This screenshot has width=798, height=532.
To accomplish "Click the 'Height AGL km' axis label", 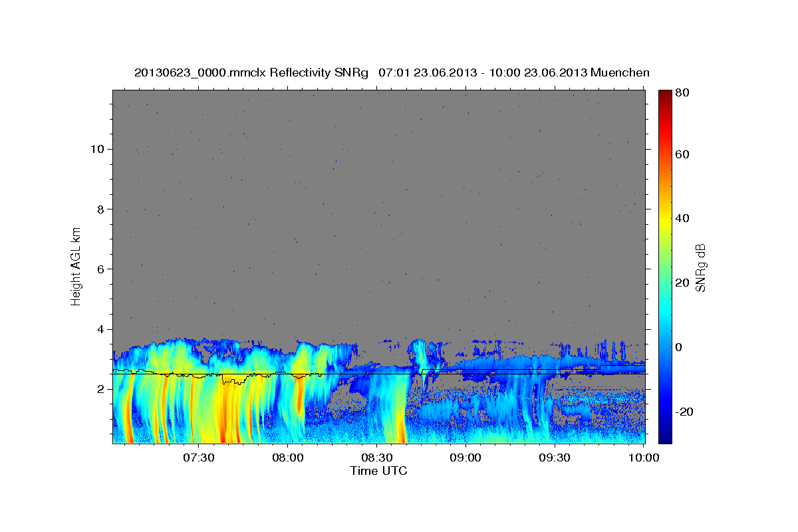I will (76, 265).
